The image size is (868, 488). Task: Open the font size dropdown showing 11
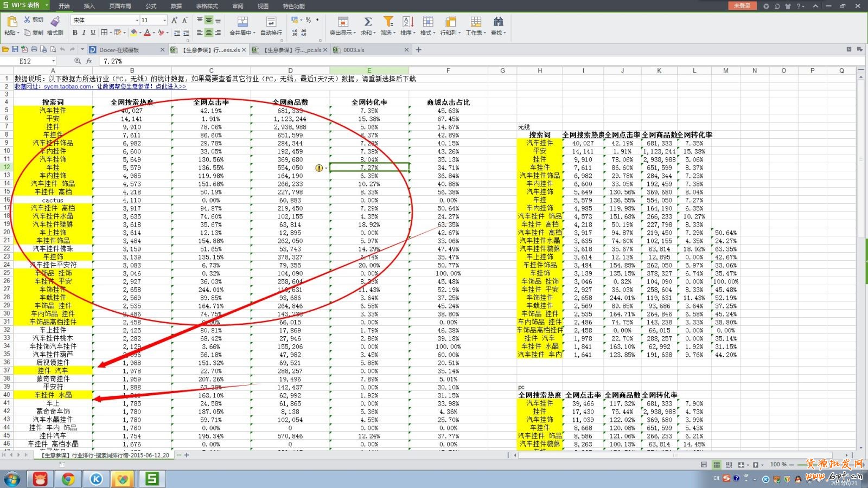tap(164, 20)
